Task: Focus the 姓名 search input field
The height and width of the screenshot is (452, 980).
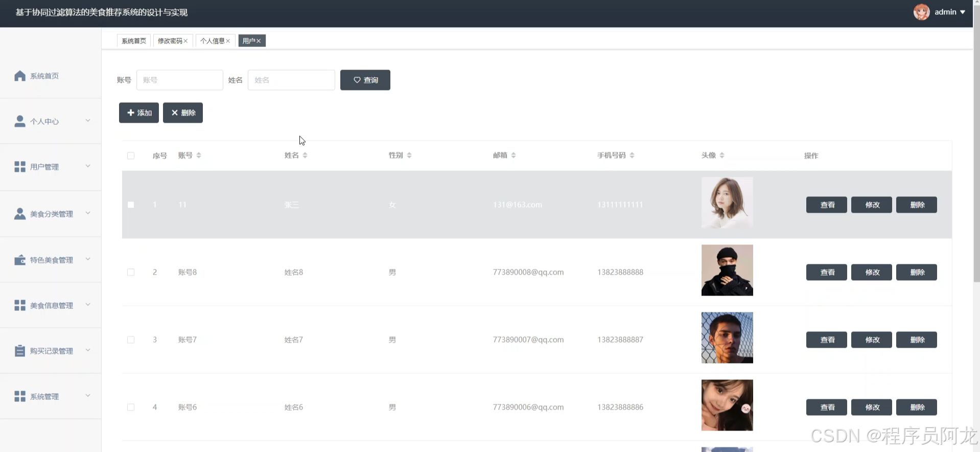Action: coord(291,80)
